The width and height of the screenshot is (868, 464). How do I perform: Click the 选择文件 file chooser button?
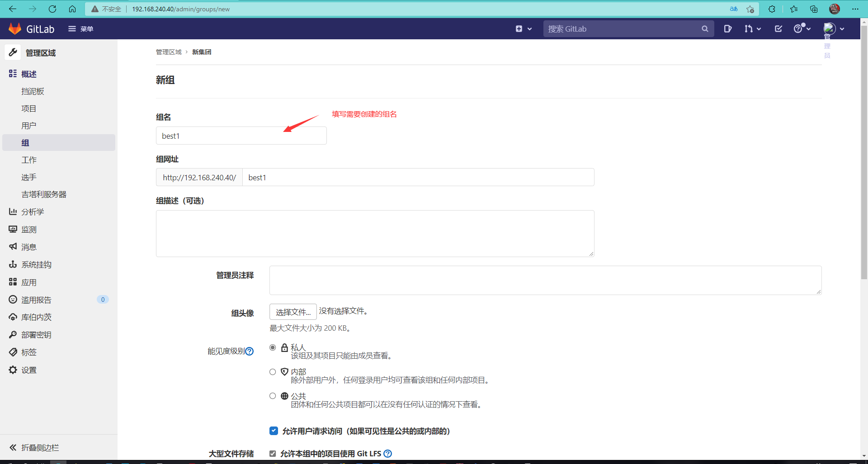point(293,312)
